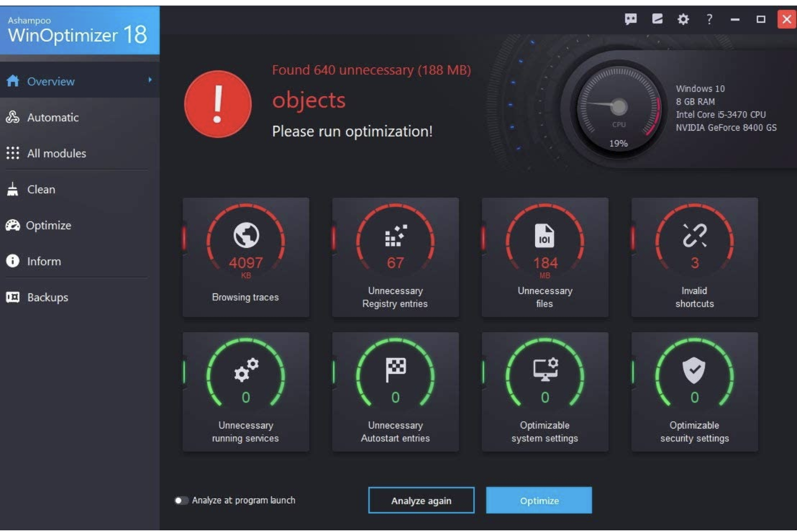Go to the Inform section
The width and height of the screenshot is (797, 532).
point(44,261)
